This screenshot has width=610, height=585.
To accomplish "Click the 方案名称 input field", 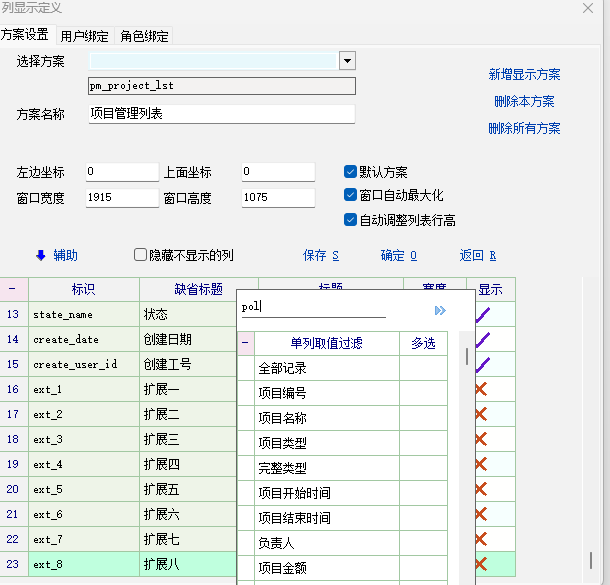I will point(222,114).
